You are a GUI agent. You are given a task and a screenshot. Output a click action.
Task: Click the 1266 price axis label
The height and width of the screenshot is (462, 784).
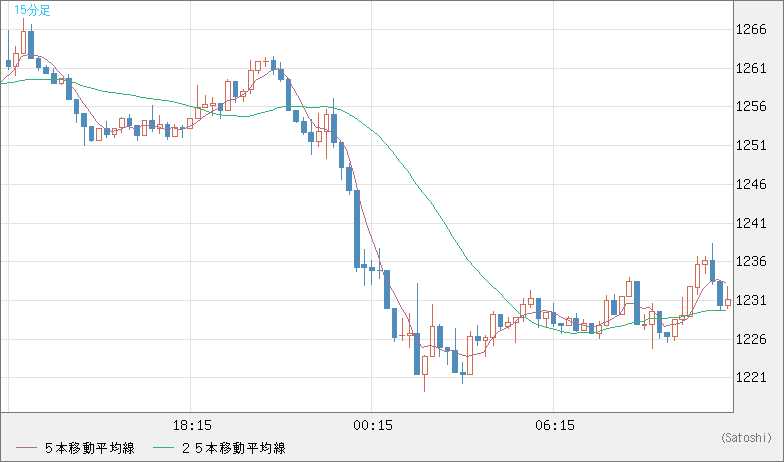coord(751,30)
